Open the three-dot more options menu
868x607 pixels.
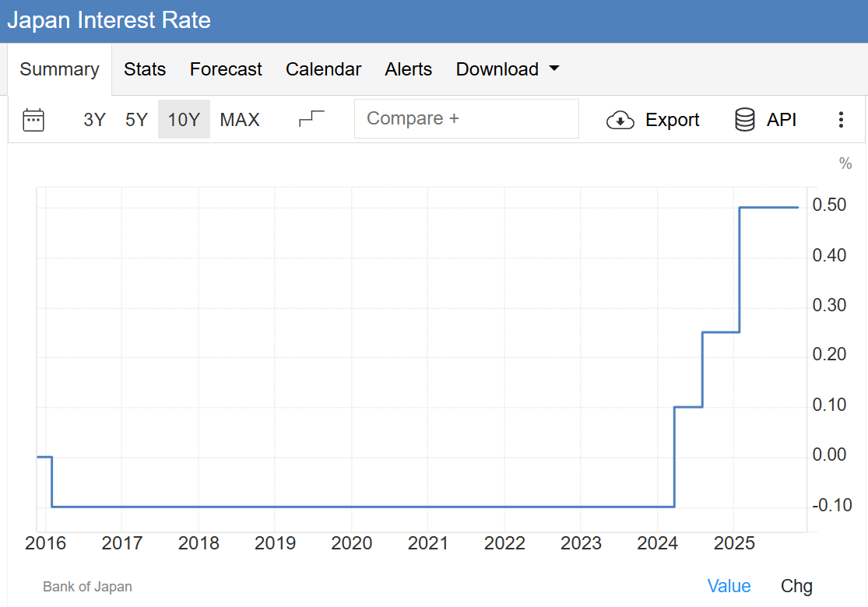(841, 120)
